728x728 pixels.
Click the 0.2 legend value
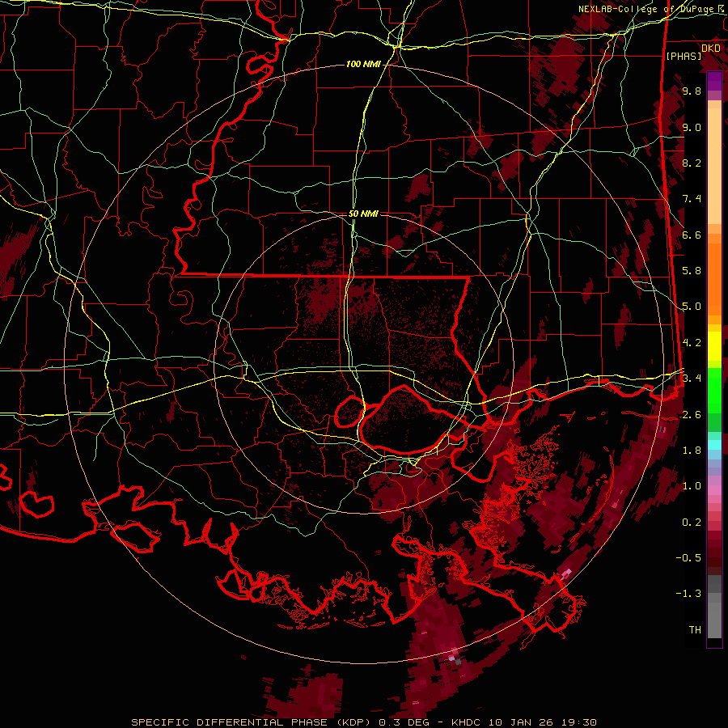(x=692, y=523)
